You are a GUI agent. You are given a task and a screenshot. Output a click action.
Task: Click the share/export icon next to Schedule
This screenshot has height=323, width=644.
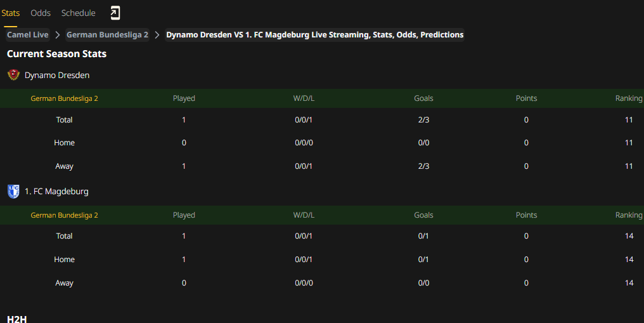(115, 13)
